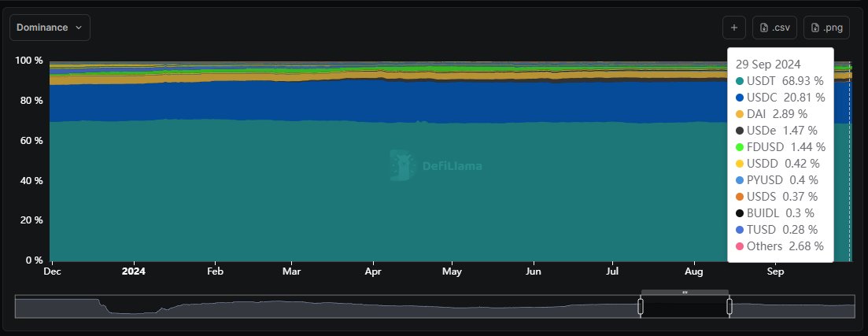Click DAI 2.89 % tooltip entry

[x=772, y=114]
